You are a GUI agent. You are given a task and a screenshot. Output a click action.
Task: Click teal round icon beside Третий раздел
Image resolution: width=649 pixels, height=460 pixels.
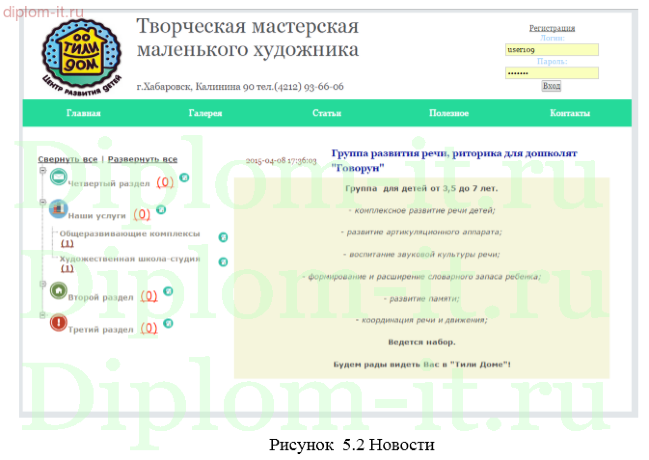168,323
